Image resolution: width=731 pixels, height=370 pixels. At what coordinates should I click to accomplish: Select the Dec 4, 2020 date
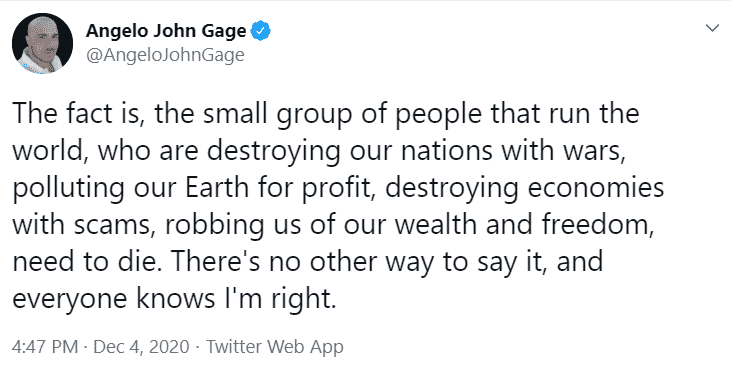142,347
